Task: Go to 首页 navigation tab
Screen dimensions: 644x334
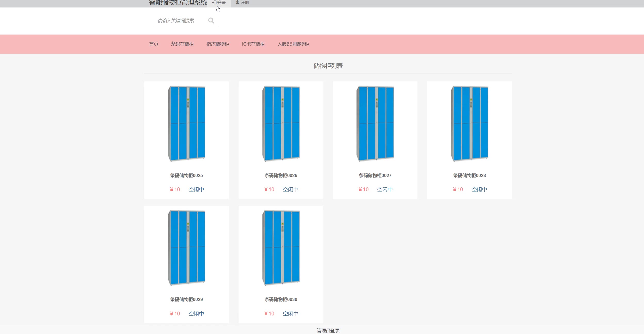Action: tap(154, 44)
